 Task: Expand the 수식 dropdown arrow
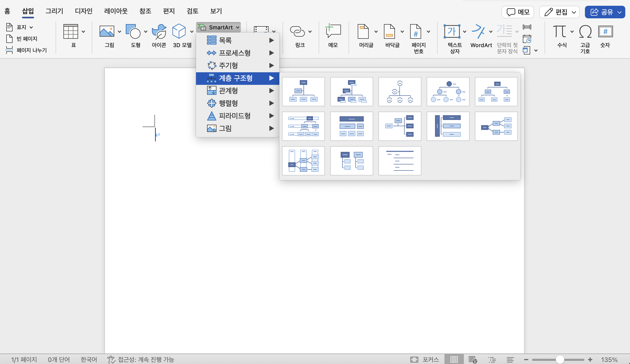(572, 32)
